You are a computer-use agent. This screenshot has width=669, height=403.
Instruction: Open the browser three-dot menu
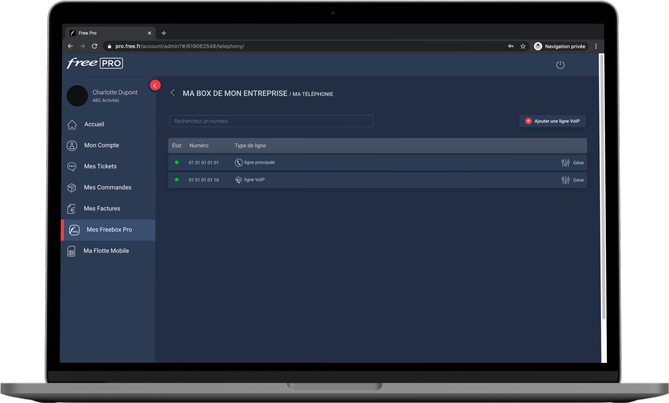pyautogui.click(x=596, y=46)
